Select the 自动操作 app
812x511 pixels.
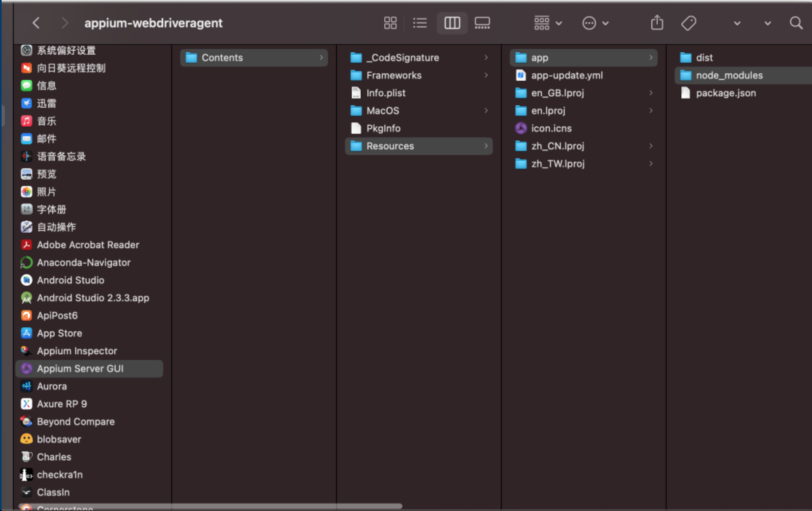[89, 227]
